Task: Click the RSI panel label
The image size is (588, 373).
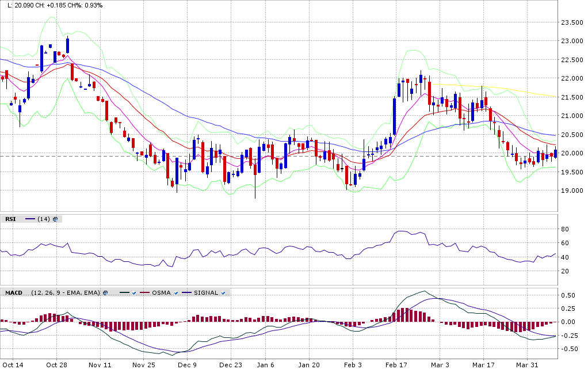Action: [x=10, y=219]
